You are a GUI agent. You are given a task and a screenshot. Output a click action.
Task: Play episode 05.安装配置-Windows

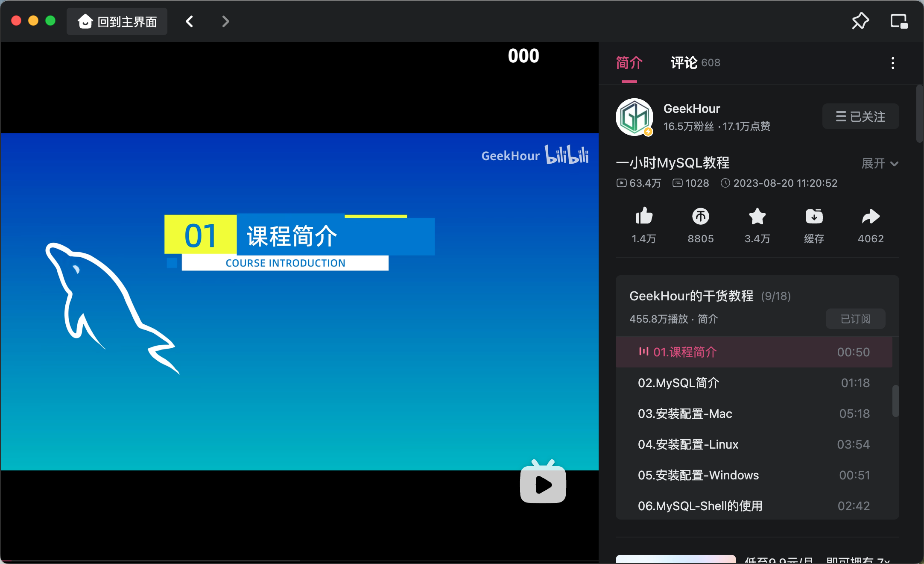(754, 475)
